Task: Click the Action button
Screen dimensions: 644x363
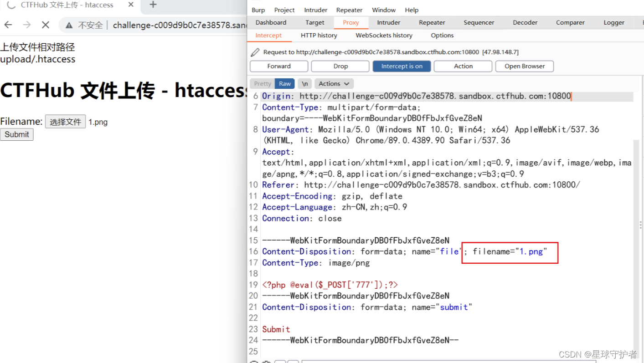Action: tap(463, 66)
